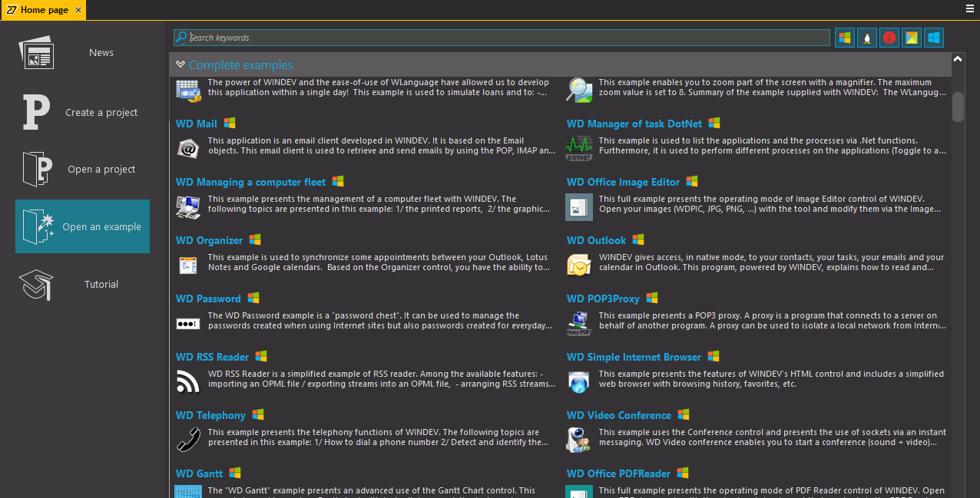Screen dimensions: 980x498
Task: Select Create a project
Action: (x=82, y=112)
